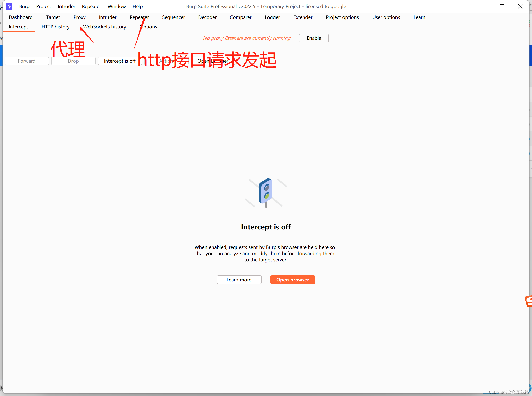Click the 'Intercept is off' heading
Screen dimensions: 532x396
point(266,227)
